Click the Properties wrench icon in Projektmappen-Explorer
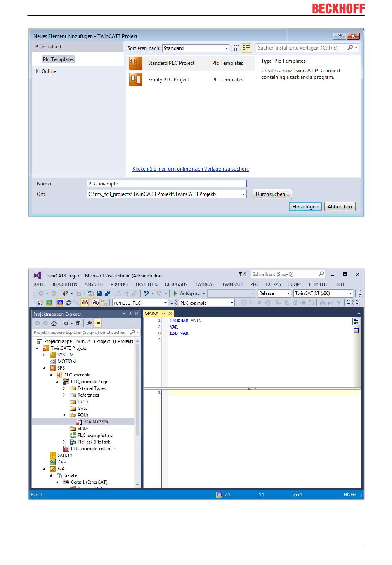Screen dimensions: 392x565 (89, 323)
